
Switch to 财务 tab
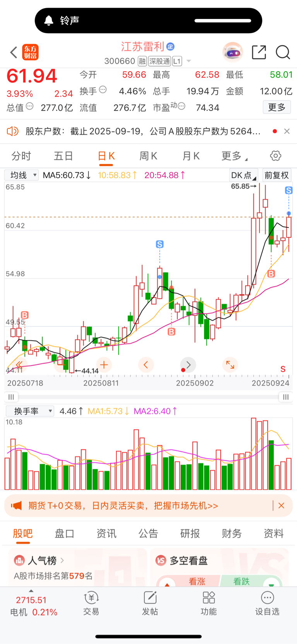pyautogui.click(x=232, y=534)
